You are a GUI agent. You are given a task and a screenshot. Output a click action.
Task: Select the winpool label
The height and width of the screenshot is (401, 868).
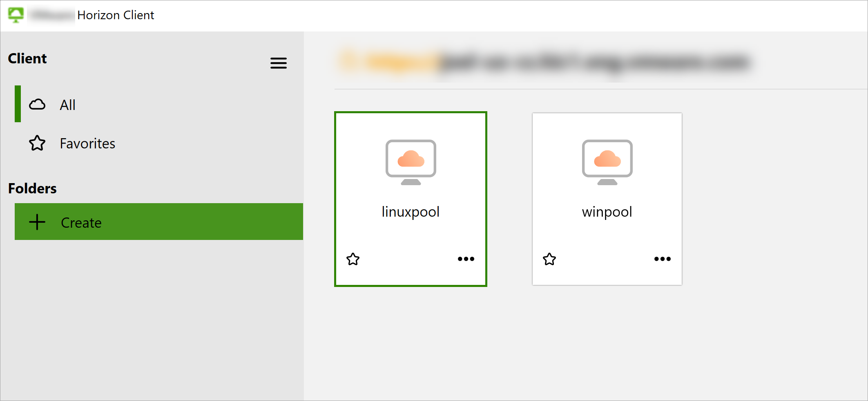[607, 212]
